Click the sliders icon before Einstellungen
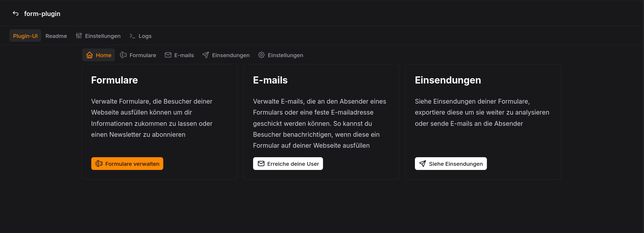644x233 pixels. click(x=79, y=36)
